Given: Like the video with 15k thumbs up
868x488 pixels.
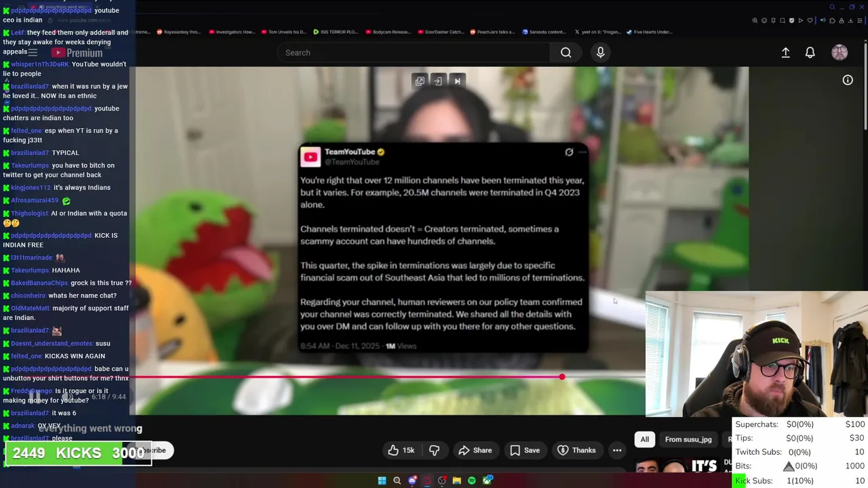Looking at the screenshot, I should (401, 450).
